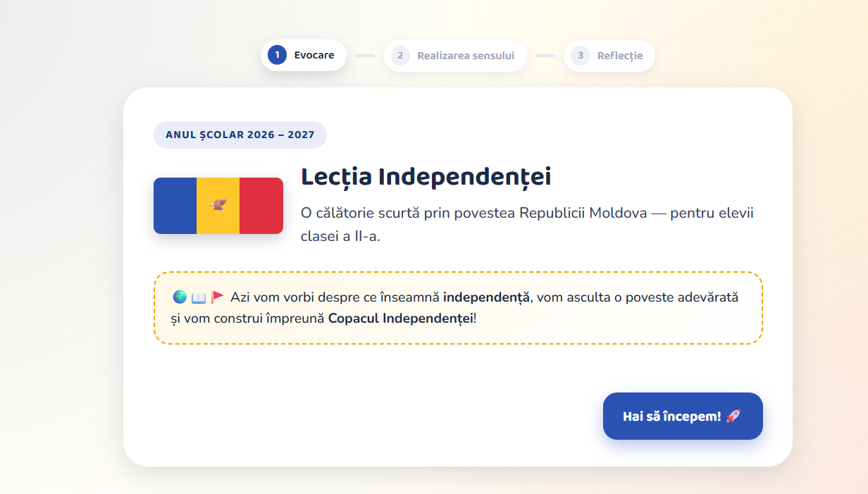Screen dimensions: 868x494
Task: Go to the Reflecție step
Action: (609, 55)
